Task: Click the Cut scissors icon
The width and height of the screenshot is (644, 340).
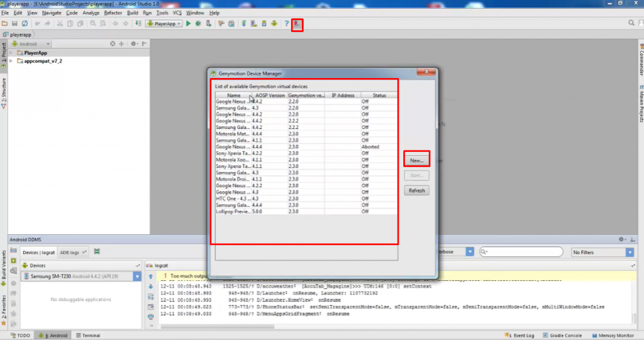Action: point(60,23)
